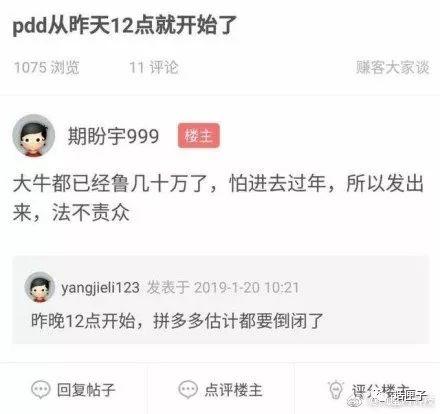Tap the red 楼主 badge
The width and height of the screenshot is (440, 414).
[199, 136]
